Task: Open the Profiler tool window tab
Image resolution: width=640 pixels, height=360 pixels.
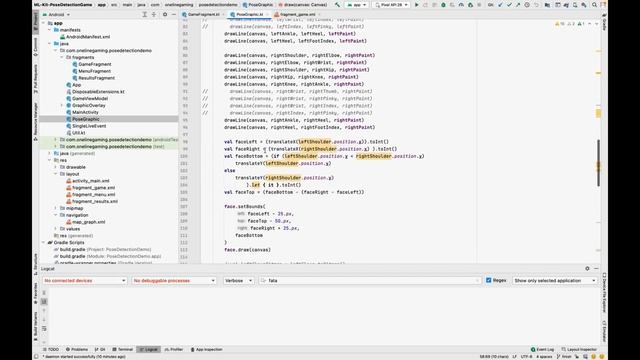Action: (x=174, y=349)
